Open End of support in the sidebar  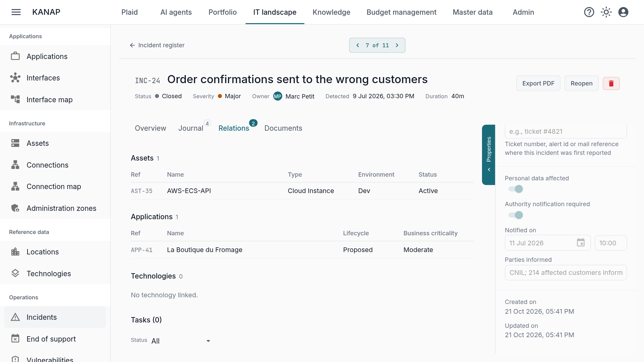pyautogui.click(x=55, y=339)
